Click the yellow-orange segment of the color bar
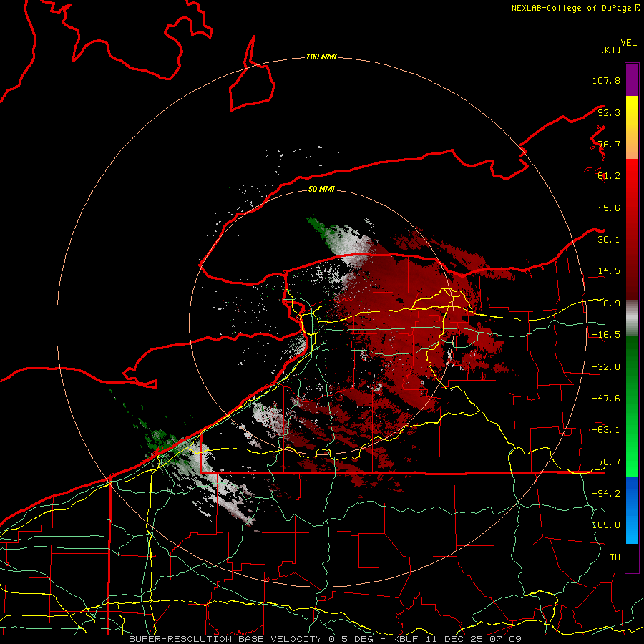Viewport: 644px width, 644px height. coord(632,127)
